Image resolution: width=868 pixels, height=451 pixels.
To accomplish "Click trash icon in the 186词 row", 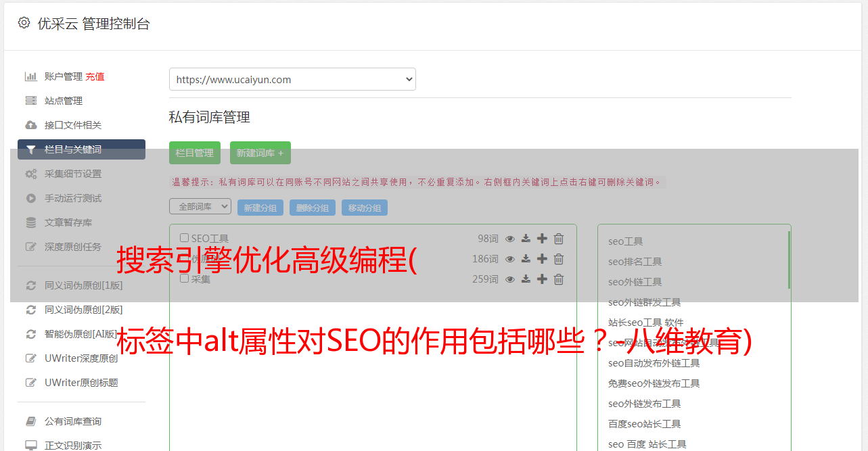I will pyautogui.click(x=559, y=259).
